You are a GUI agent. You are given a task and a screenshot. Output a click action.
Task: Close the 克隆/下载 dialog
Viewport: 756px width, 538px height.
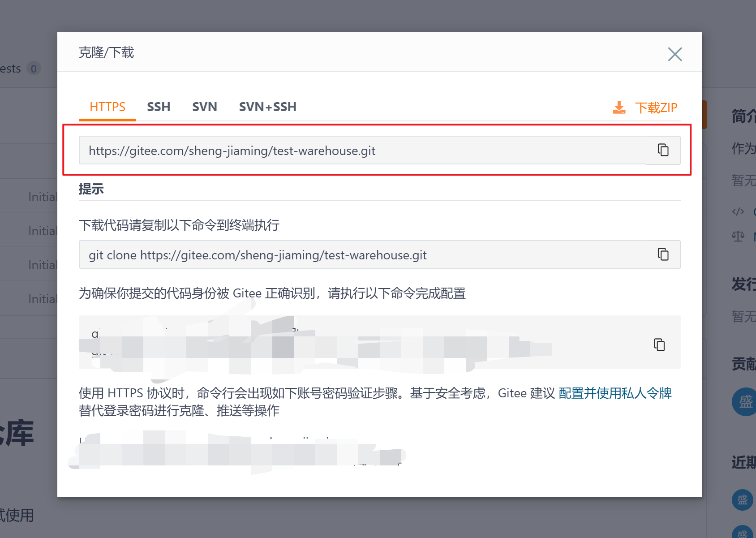pyautogui.click(x=674, y=54)
